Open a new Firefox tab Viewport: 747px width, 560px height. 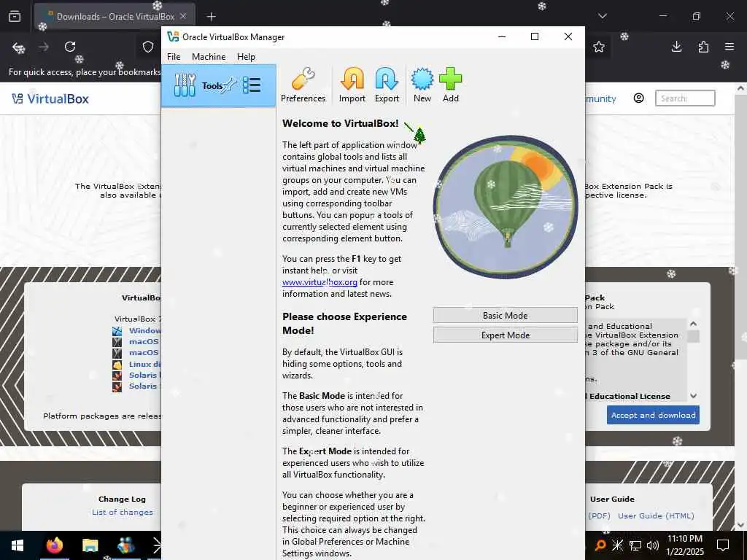click(x=211, y=17)
